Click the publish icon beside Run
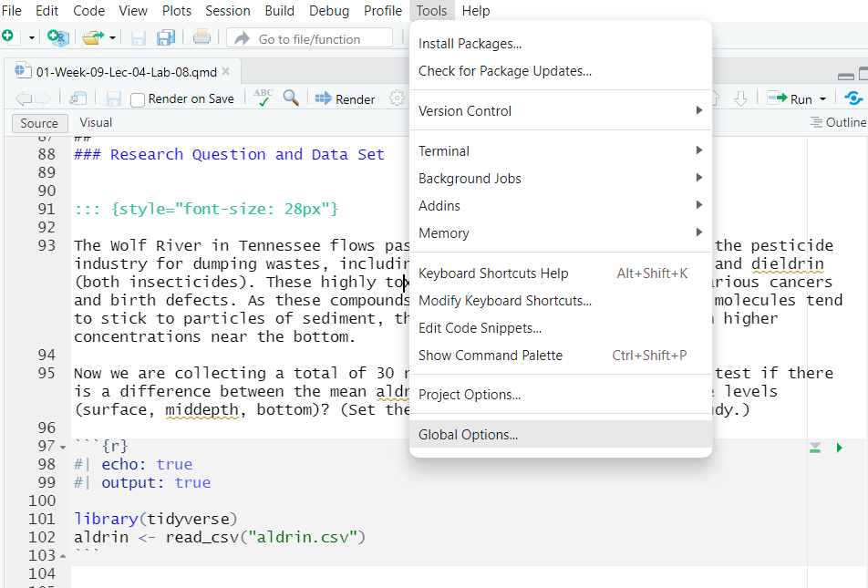This screenshot has width=868, height=588. (853, 98)
